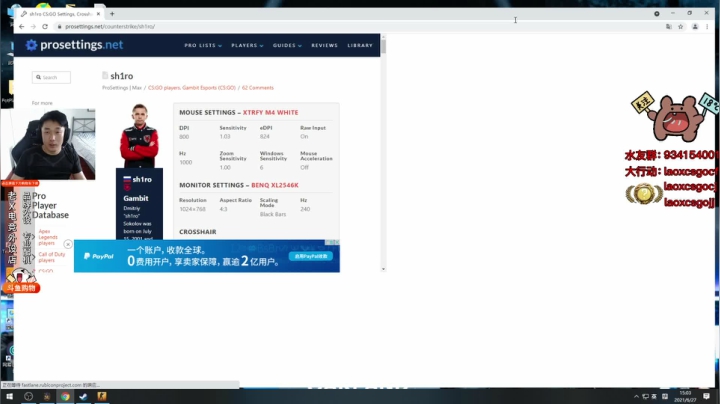Jump to the 62 Comments link
720x404 pixels.
click(258, 88)
